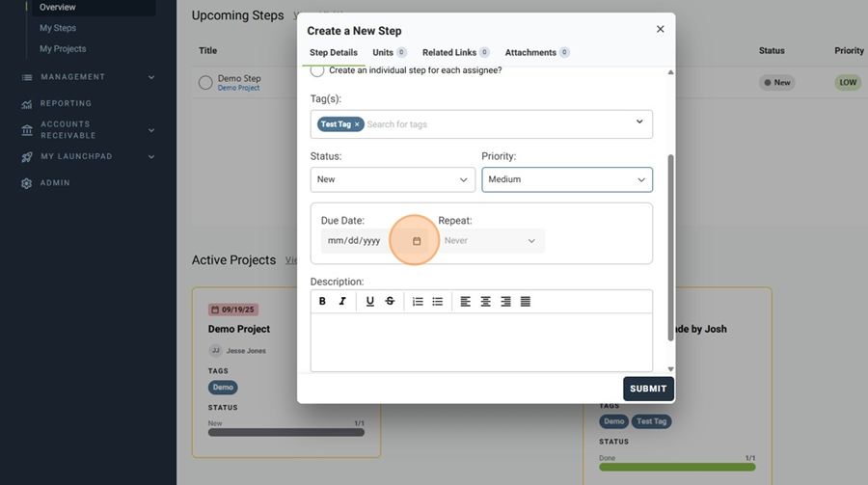Image resolution: width=868 pixels, height=485 pixels.
Task: Toggle bold formatting in description
Action: [x=322, y=301]
